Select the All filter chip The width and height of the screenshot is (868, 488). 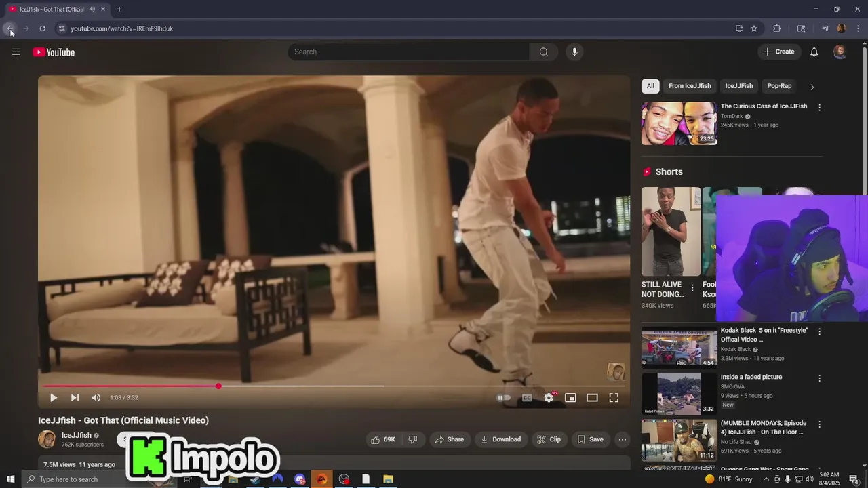[x=650, y=86]
